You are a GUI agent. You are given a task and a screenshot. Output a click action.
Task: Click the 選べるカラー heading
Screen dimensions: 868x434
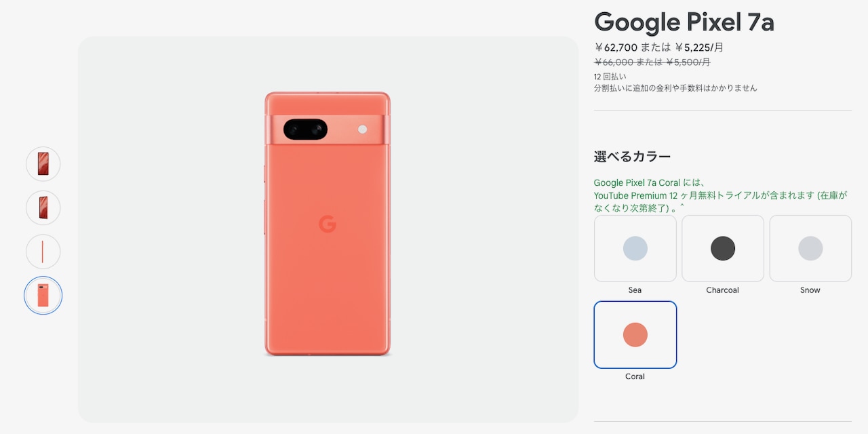pyautogui.click(x=633, y=157)
